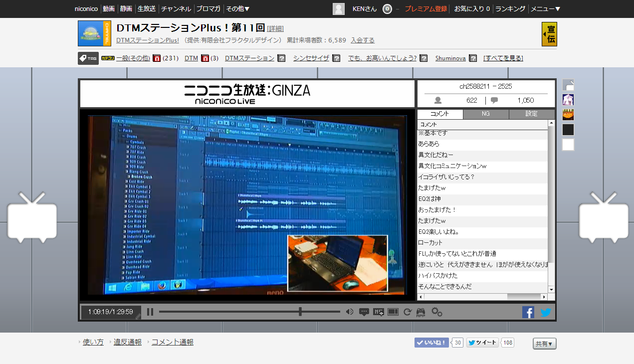This screenshot has width=634, height=364.
Task: Open question icon beside シンセサイザ tag
Action: click(x=336, y=58)
